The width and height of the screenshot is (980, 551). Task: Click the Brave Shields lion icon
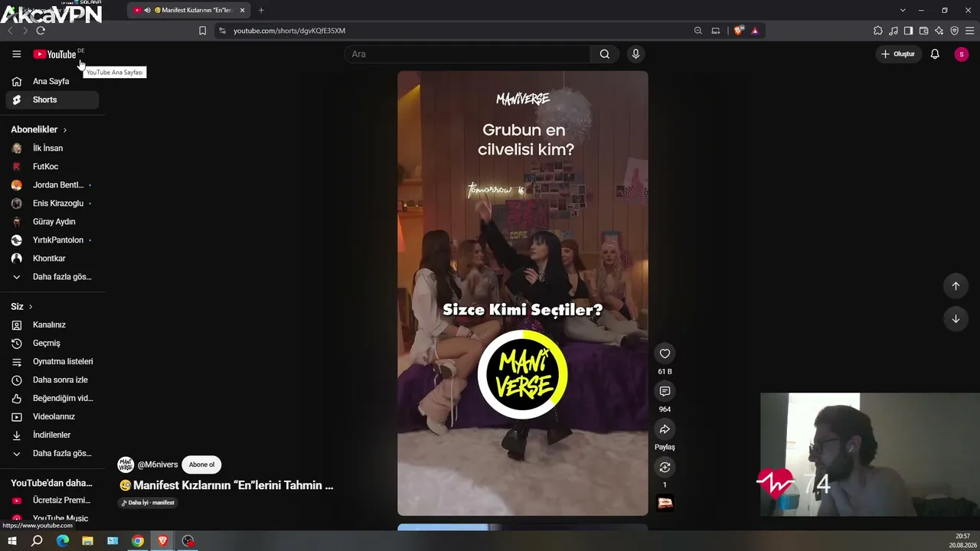tap(738, 31)
